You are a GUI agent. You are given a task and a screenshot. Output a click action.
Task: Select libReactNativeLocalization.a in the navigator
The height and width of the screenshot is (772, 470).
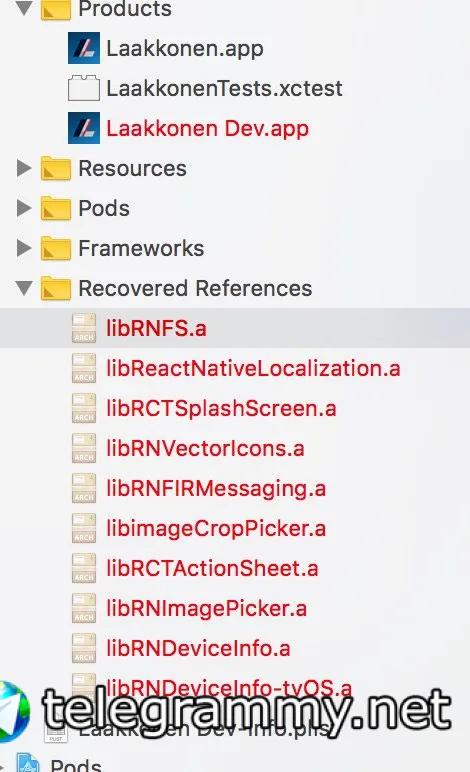pyautogui.click(x=253, y=368)
